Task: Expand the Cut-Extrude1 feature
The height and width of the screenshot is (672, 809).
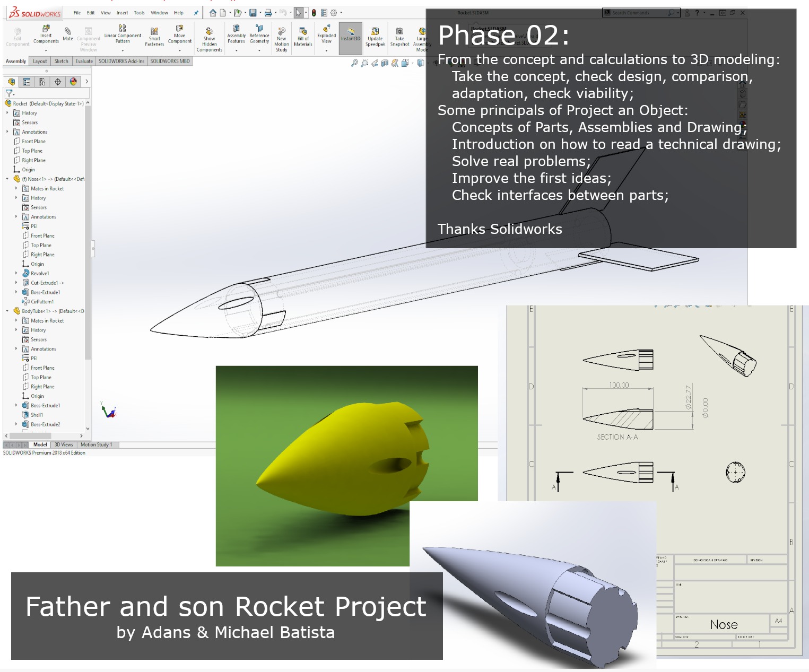Action: click(16, 283)
